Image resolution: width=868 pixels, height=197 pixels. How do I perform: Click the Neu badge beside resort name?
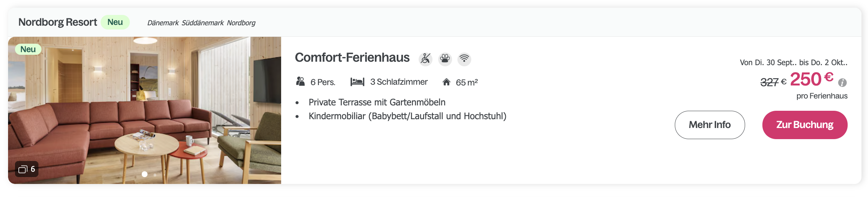[x=115, y=22]
